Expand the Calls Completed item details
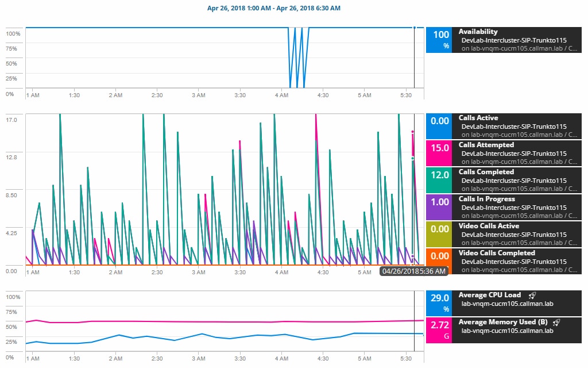The width and height of the screenshot is (588, 368). pyautogui.click(x=485, y=171)
